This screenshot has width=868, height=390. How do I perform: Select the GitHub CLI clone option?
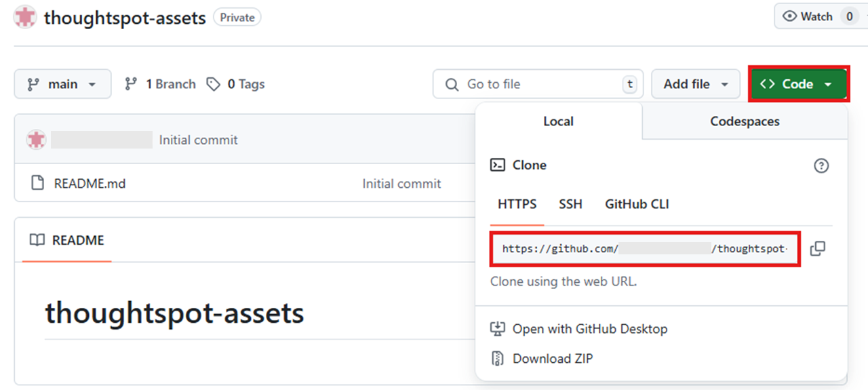tap(637, 204)
